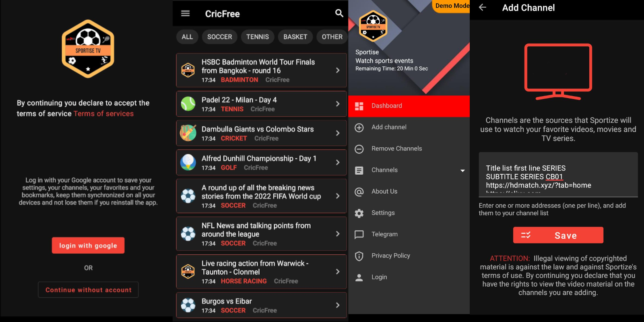Click the ATTENTION warning text
The width and height of the screenshot is (644, 322).
pos(558,275)
